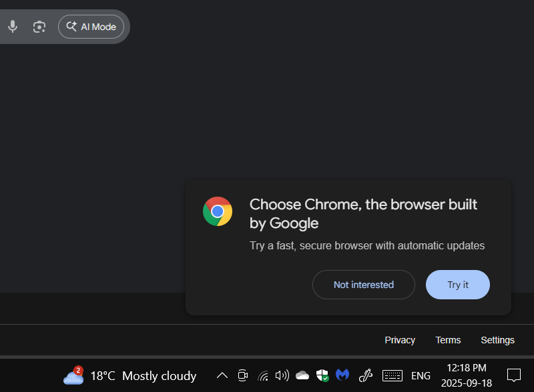
Task: Open the Settings menu in the footer
Action: (x=497, y=340)
